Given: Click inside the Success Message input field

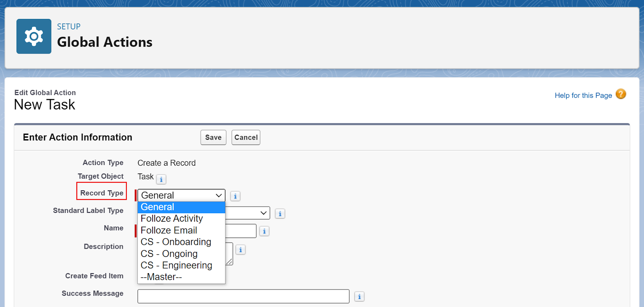Looking at the screenshot, I should [x=243, y=296].
